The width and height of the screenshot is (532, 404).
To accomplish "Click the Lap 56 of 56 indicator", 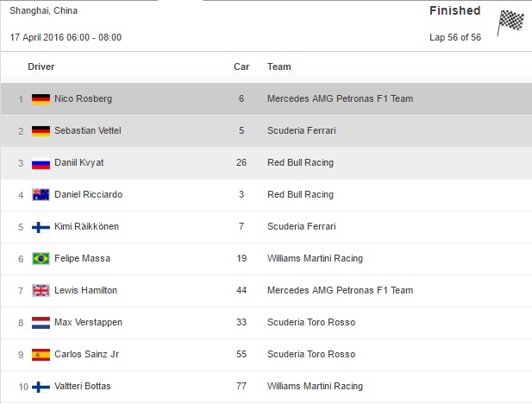I will coord(455,37).
